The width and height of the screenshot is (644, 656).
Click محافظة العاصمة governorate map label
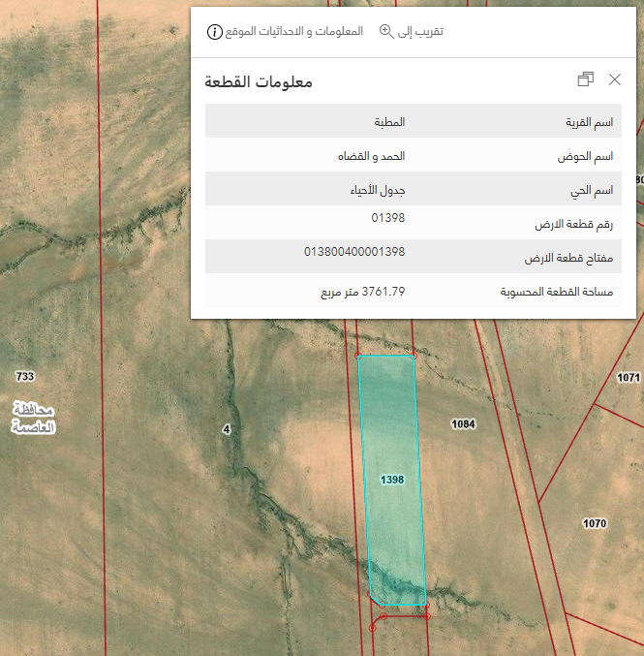point(34,418)
